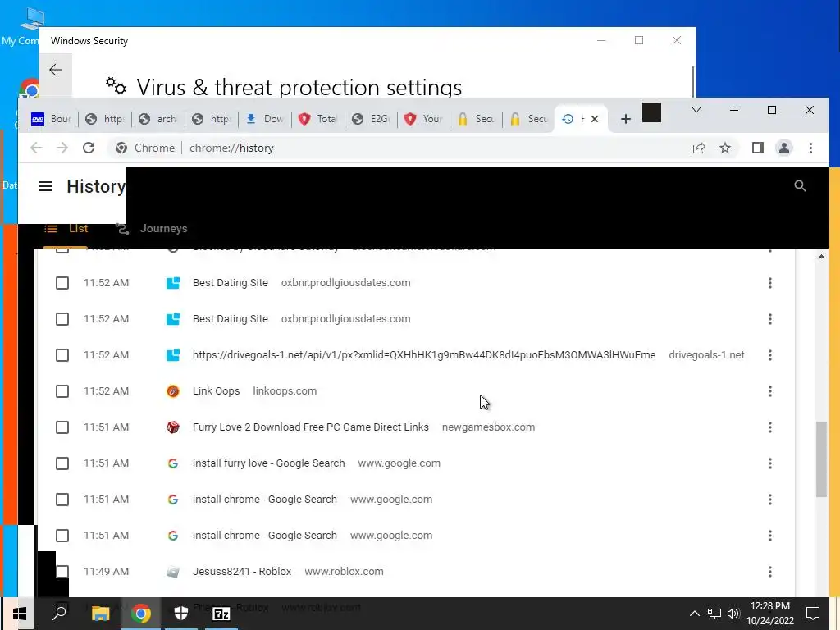Open Chrome side panel icon
This screenshot has height=630, width=840.
click(757, 148)
